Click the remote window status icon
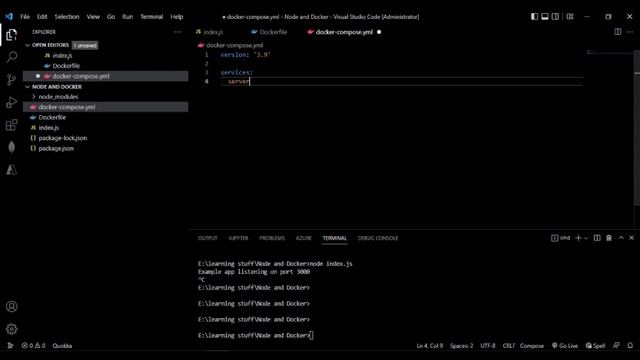The height and width of the screenshot is (360, 640). pos(10,346)
